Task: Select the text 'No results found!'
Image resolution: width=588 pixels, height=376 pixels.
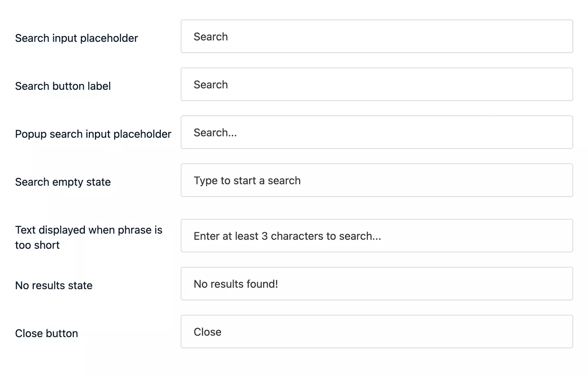Action: click(x=236, y=284)
